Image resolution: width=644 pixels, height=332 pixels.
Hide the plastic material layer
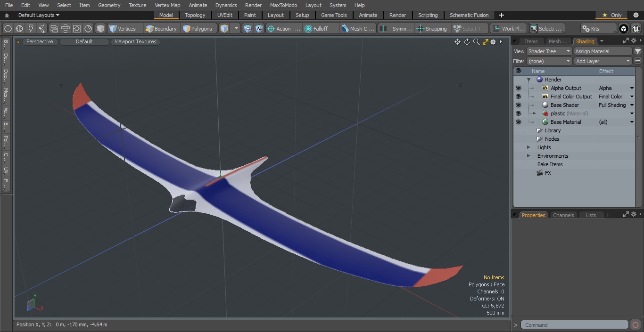point(519,113)
